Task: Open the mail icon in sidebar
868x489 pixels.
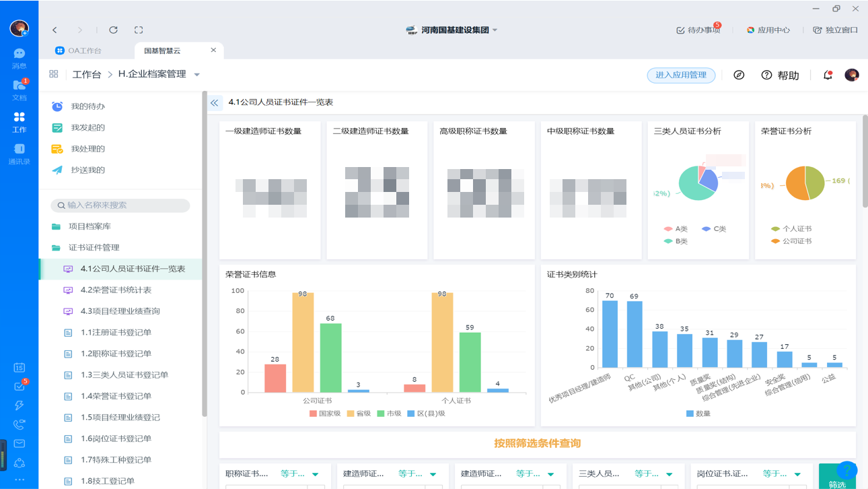Action: click(x=19, y=443)
